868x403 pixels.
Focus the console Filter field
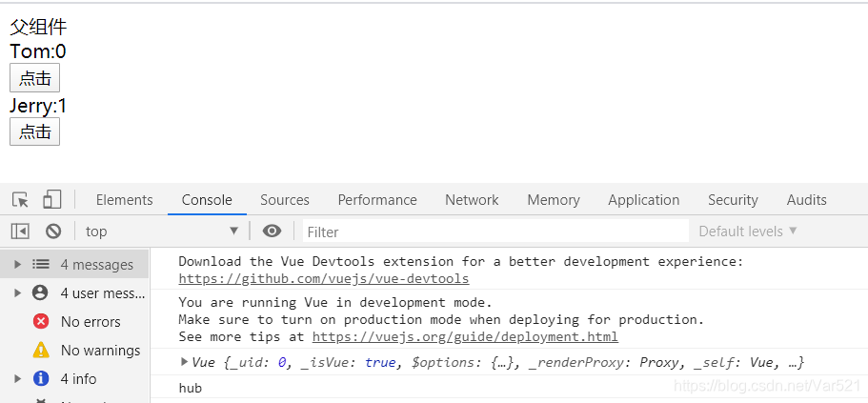pyautogui.click(x=496, y=232)
